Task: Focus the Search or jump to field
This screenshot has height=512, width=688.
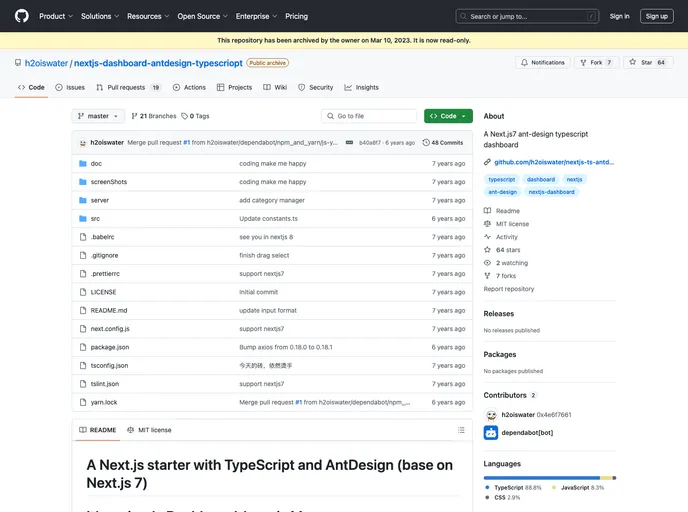Action: coord(527,16)
